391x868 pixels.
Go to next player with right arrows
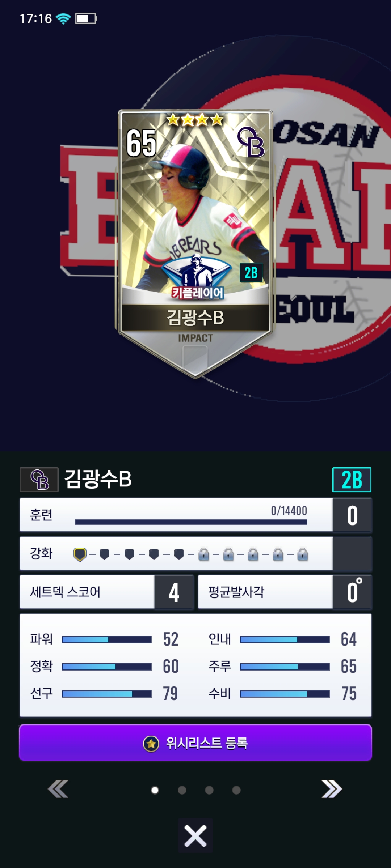(332, 789)
